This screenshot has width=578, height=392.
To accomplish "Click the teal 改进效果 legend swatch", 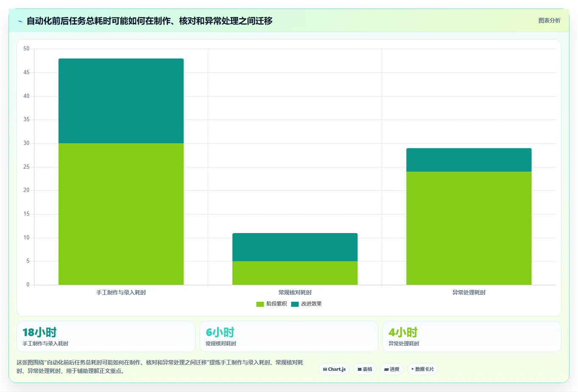I will (295, 304).
